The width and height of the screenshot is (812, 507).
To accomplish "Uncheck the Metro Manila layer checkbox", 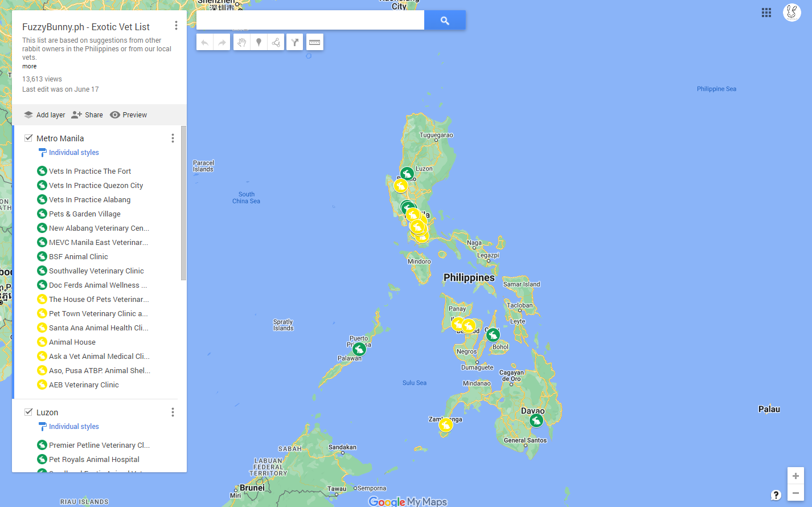I will 28,138.
